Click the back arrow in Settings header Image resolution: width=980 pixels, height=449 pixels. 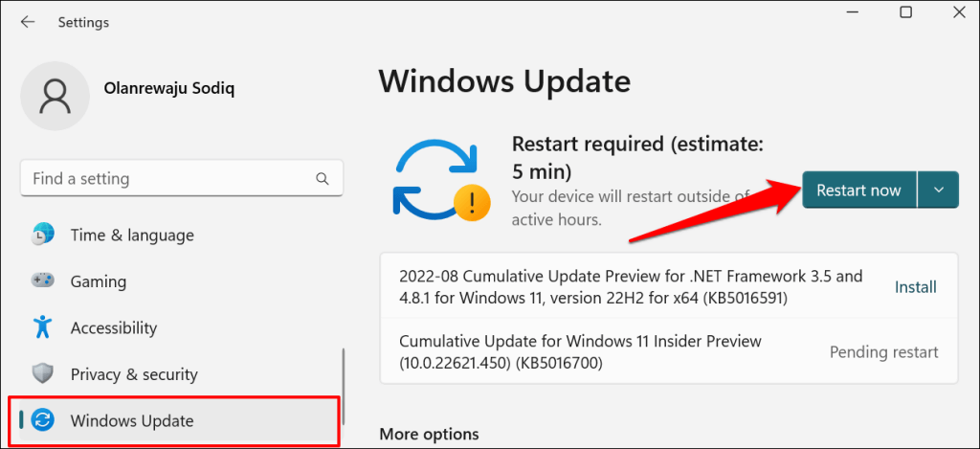pyautogui.click(x=28, y=21)
